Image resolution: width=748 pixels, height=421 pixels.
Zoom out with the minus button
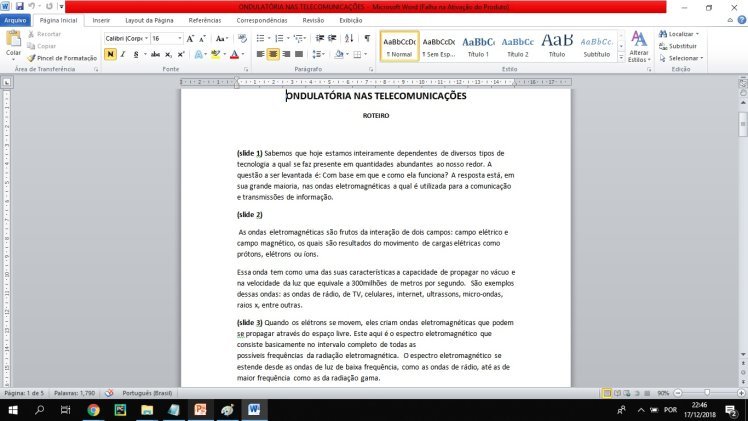(677, 393)
